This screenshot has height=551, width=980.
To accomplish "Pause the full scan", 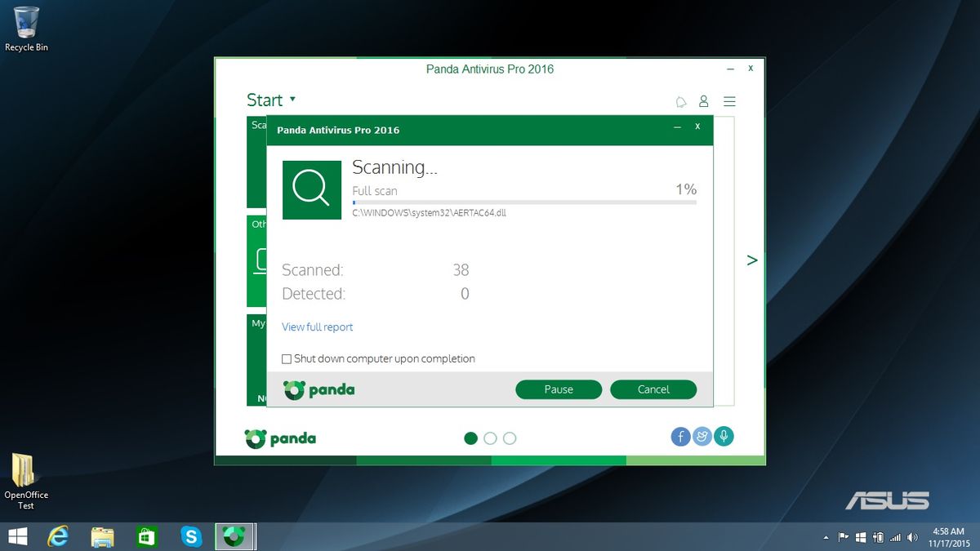I will click(559, 389).
